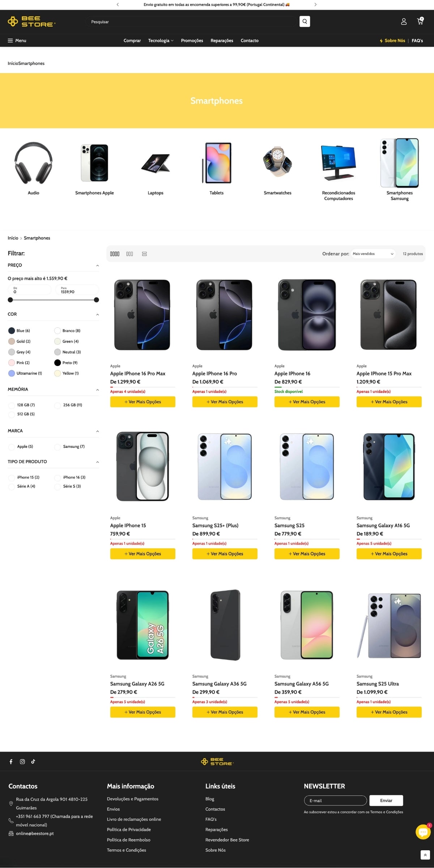Viewport: 434px width, 868px height.
Task: Open the Instagram profile icon
Action: 22,762
